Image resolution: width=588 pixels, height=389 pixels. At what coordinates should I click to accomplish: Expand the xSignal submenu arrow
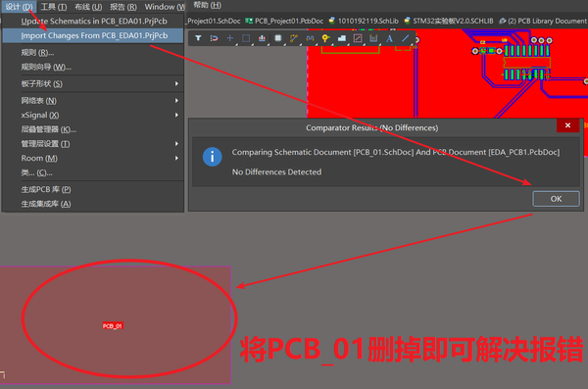click(176, 115)
